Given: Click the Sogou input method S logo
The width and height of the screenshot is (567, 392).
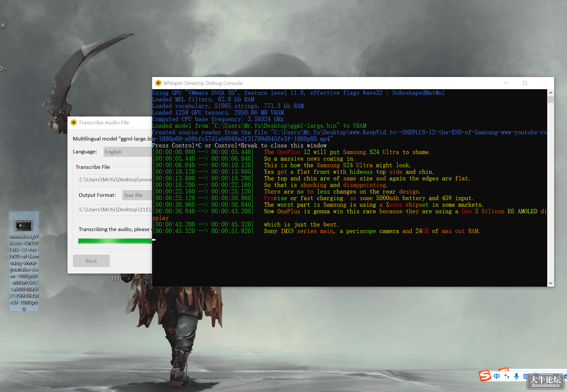Looking at the screenshot, I should click(x=485, y=375).
